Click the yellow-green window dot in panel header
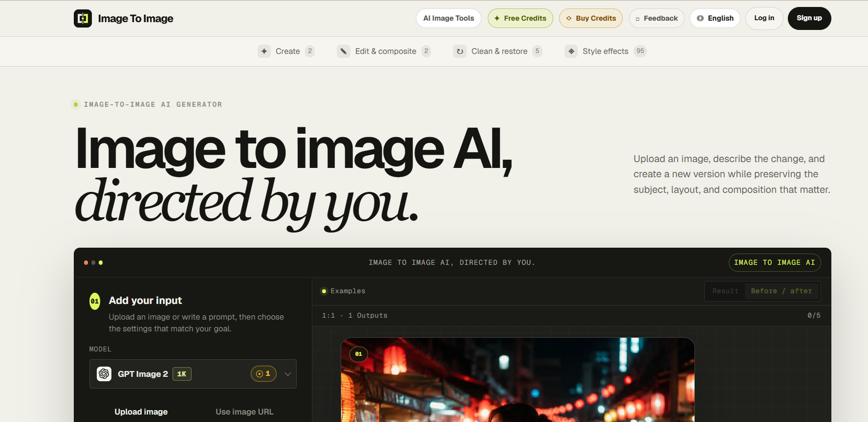 coord(100,263)
